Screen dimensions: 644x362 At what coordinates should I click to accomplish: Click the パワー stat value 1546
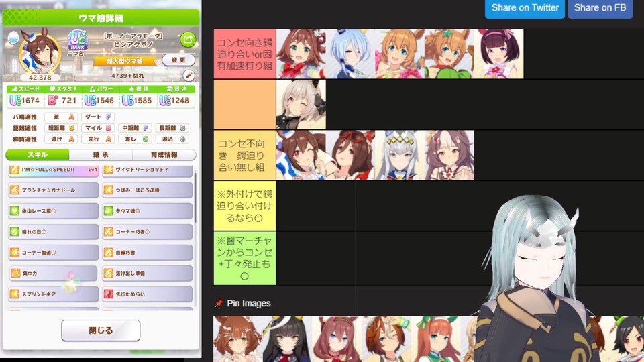coord(105,101)
